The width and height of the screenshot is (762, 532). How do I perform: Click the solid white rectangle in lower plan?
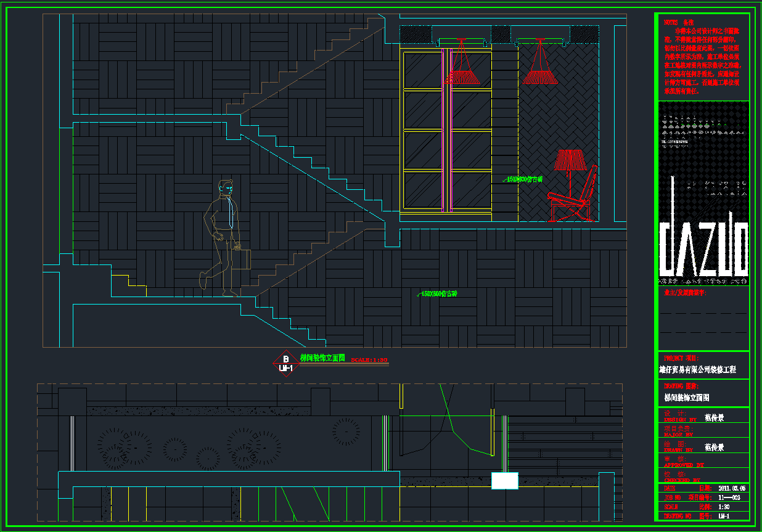504,481
